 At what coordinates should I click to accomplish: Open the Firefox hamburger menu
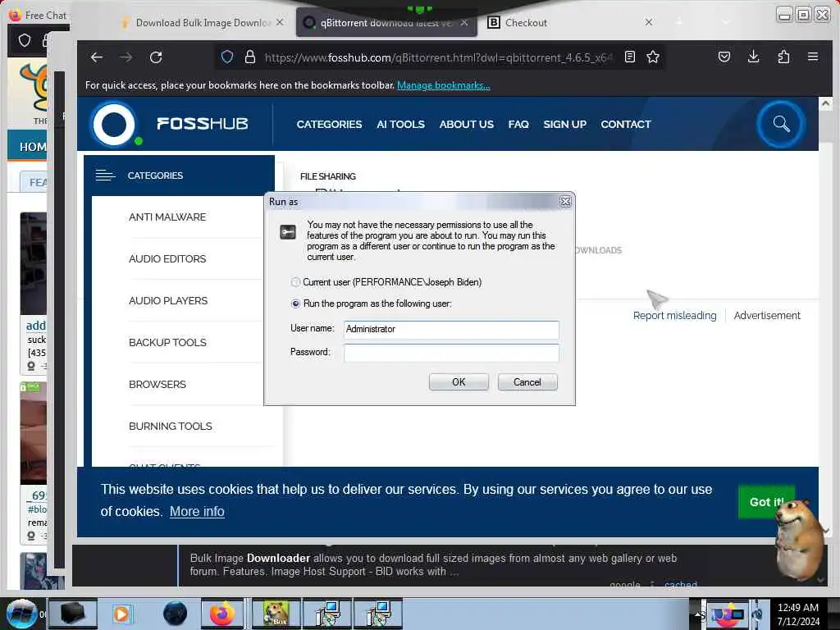coord(813,57)
